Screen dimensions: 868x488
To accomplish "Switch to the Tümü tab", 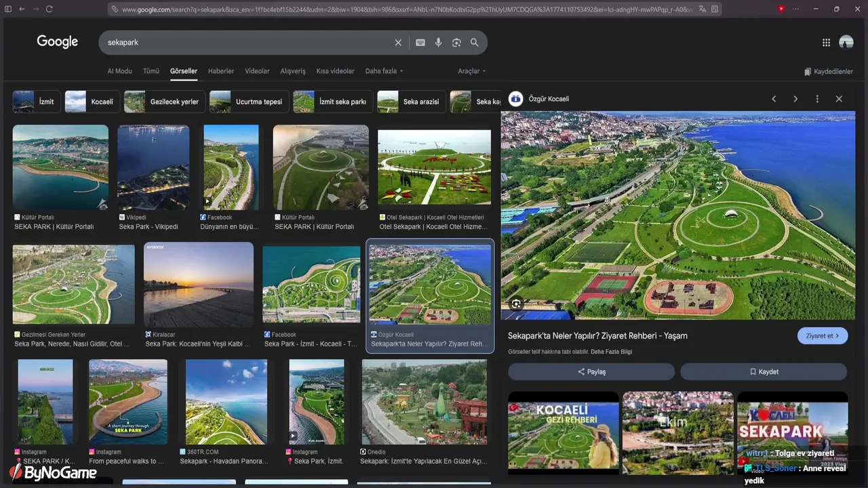I will [x=151, y=71].
